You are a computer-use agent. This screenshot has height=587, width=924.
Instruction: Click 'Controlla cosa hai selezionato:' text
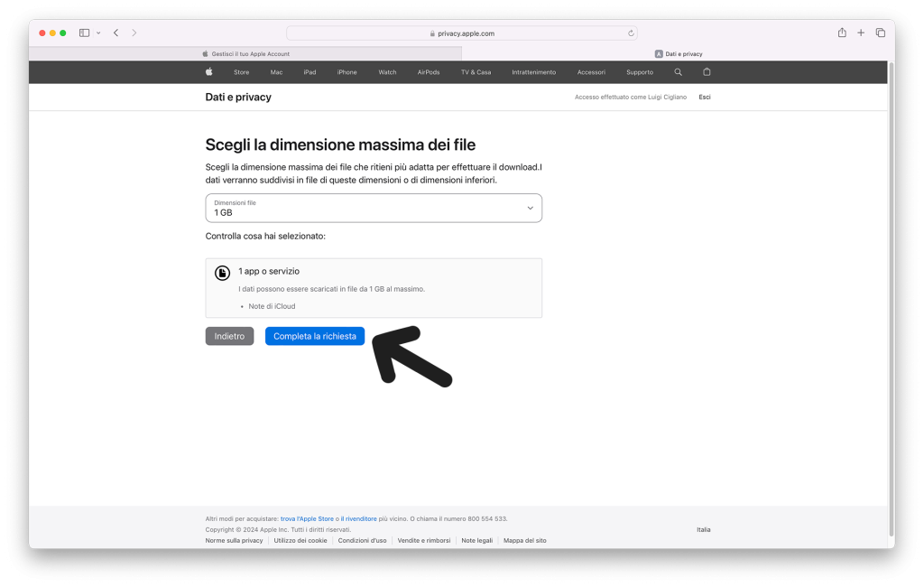pyautogui.click(x=265, y=236)
